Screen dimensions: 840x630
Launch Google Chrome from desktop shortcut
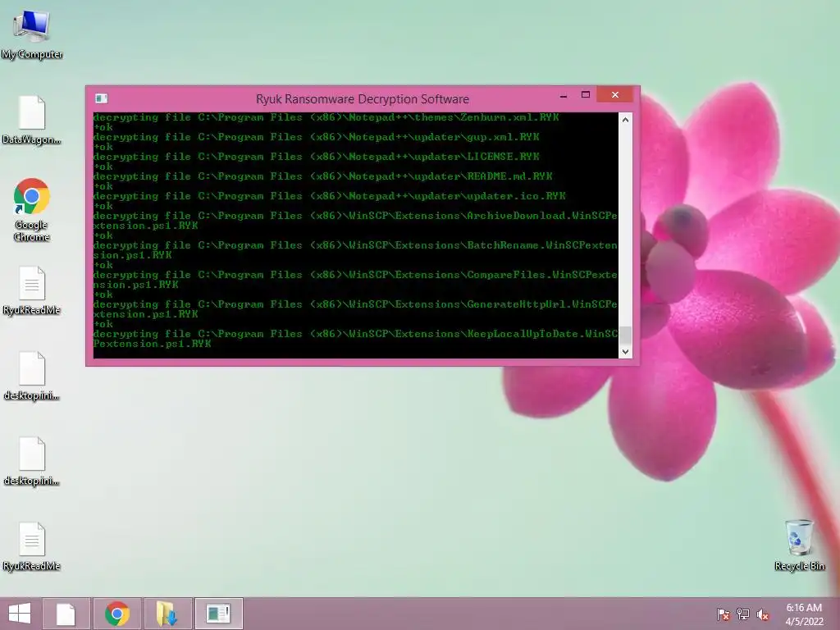32,210
